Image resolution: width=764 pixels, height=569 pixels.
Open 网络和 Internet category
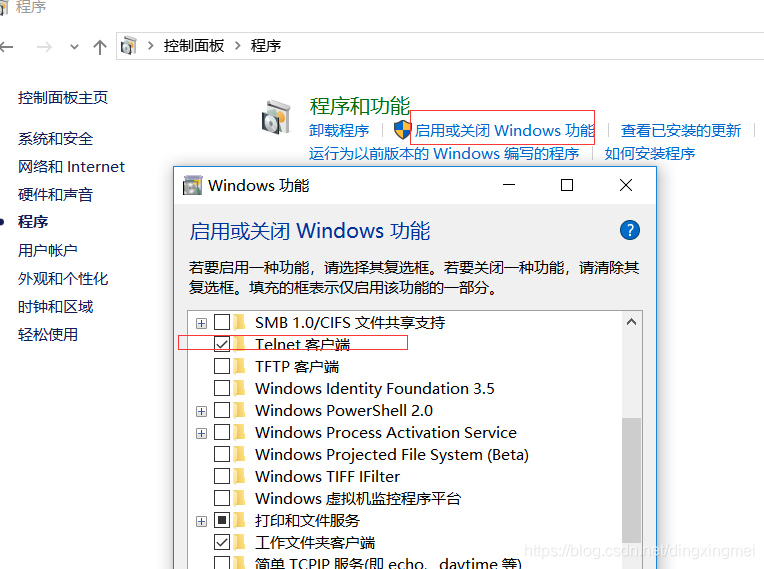[x=71, y=167]
